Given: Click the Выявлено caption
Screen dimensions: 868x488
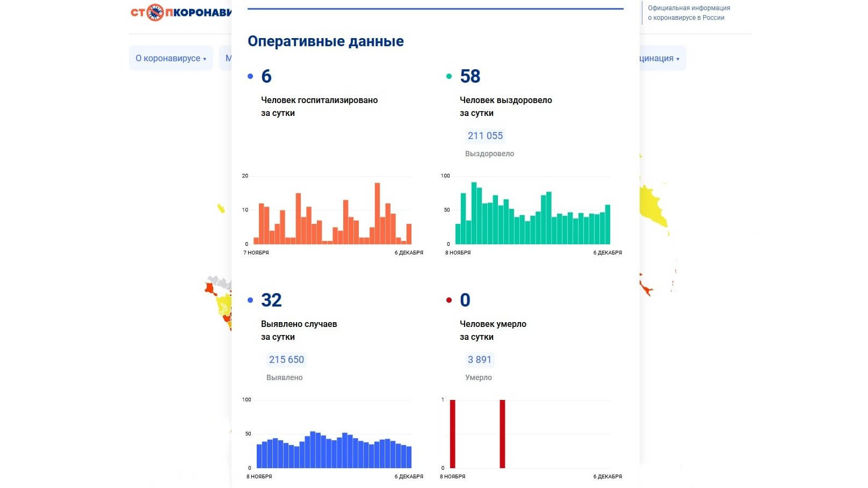Looking at the screenshot, I should (284, 377).
